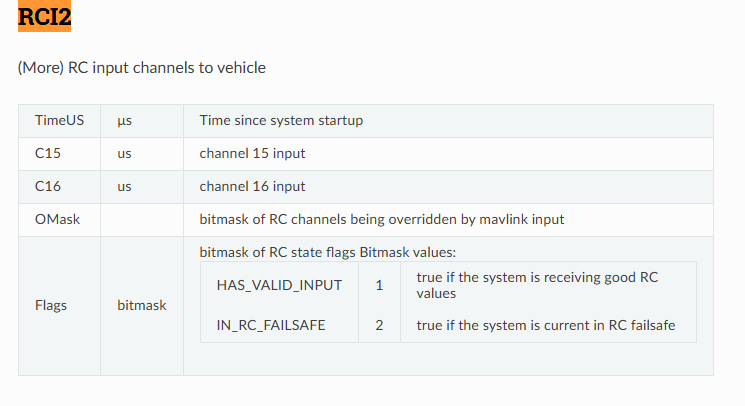Click value 1 next to HAS_VALID_INPUT
The height and width of the screenshot is (406, 745).
[x=379, y=285]
